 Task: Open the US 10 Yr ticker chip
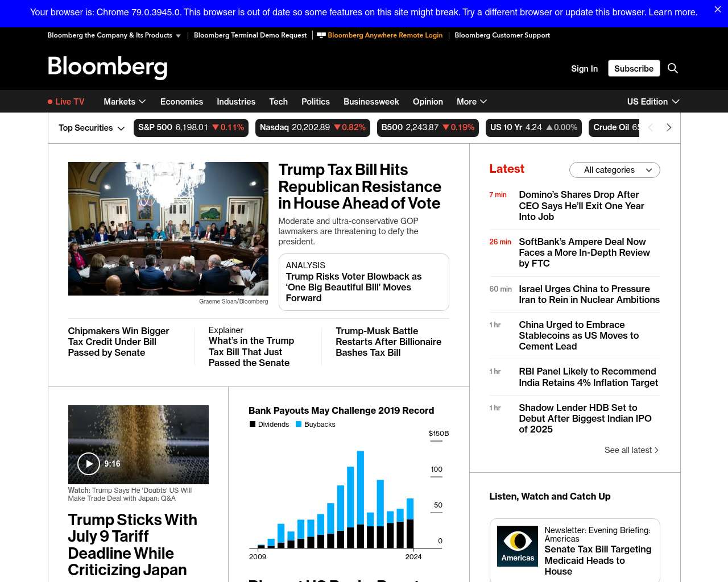[534, 128]
